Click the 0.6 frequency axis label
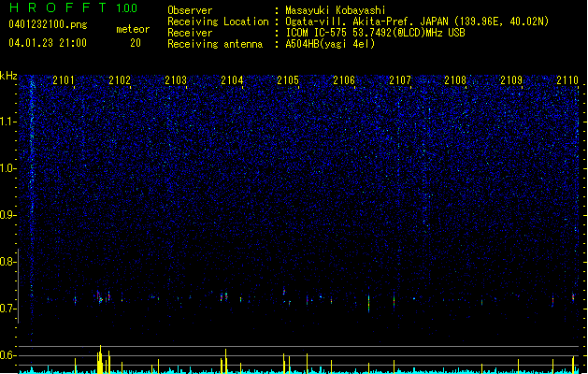Viewport: 588px width, 374px height. tap(8, 355)
